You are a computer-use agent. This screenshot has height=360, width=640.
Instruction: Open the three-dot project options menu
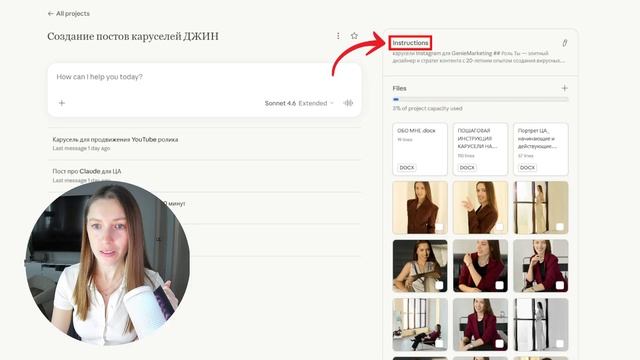point(338,36)
